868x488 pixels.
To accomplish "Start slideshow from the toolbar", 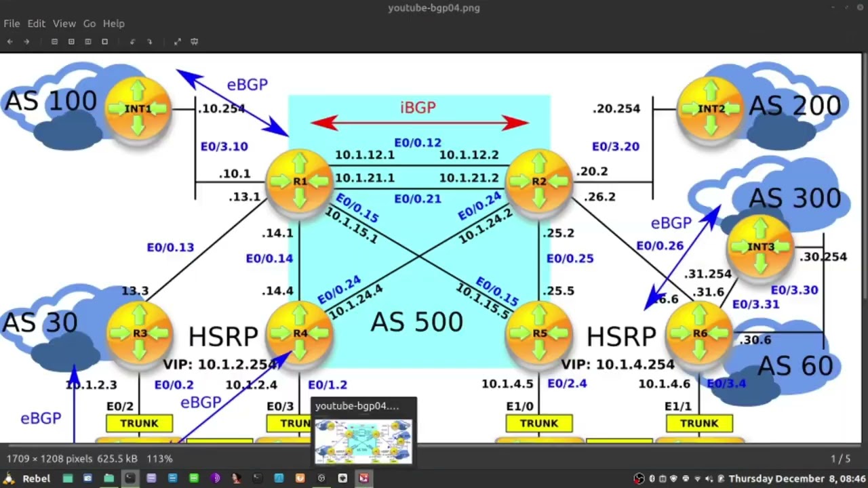I will click(x=194, y=42).
